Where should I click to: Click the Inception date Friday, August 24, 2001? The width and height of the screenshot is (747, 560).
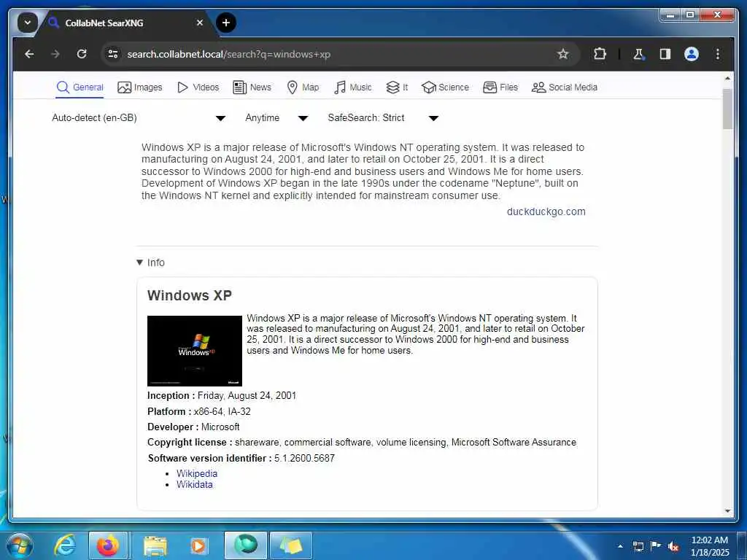[247, 396]
